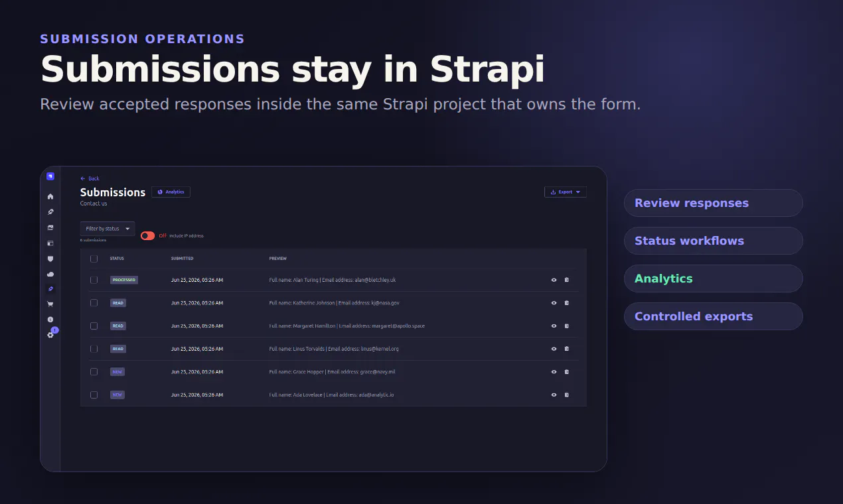The width and height of the screenshot is (843, 504).
Task: Tick the Ada Lovelace row checkbox
Action: (x=94, y=395)
